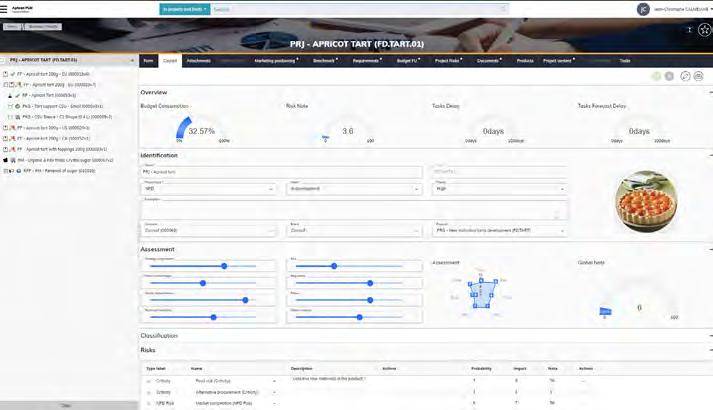Open the Priority dropdown showing High
The image size is (713, 410).
coord(499,189)
